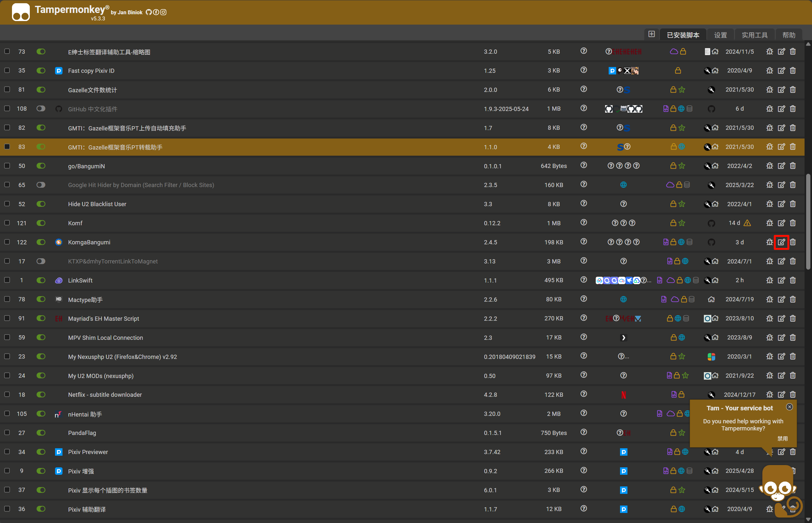812x523 pixels.
Task: Click the '14 d' last updated cell
Action: [x=734, y=223]
